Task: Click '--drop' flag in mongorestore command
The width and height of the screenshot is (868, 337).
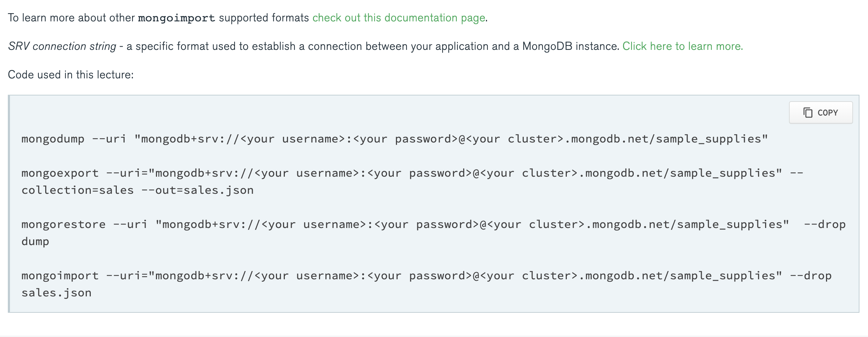Action: tap(825, 224)
